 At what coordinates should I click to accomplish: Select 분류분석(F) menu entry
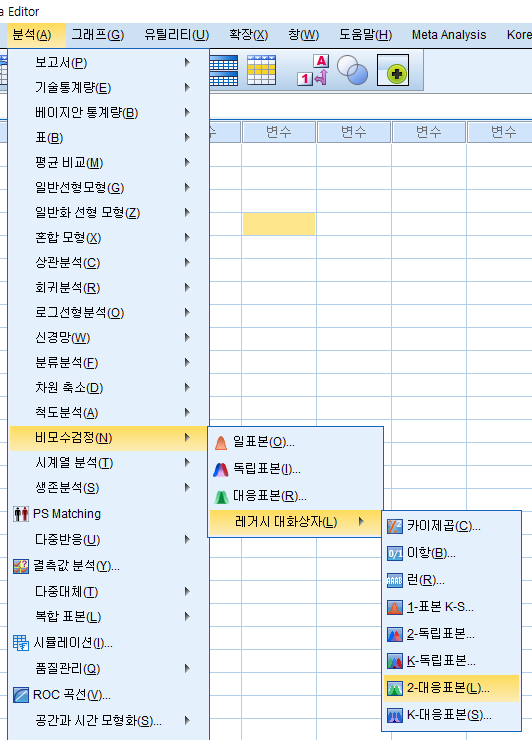109,362
